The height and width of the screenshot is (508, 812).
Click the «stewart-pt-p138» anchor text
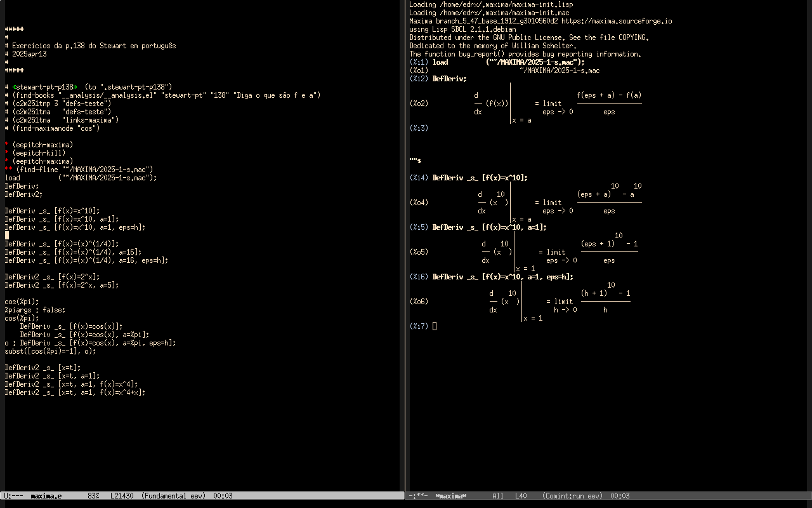pyautogui.click(x=44, y=87)
